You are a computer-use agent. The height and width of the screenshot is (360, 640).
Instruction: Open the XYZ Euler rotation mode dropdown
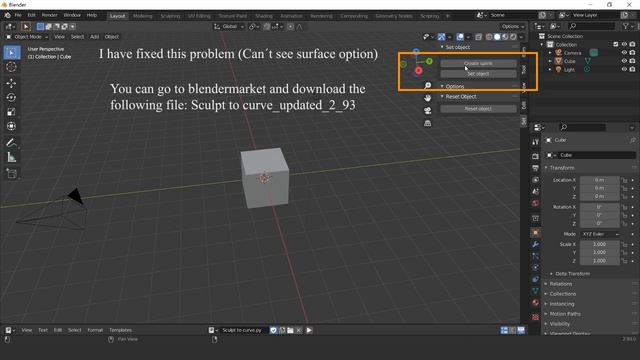(x=600, y=234)
